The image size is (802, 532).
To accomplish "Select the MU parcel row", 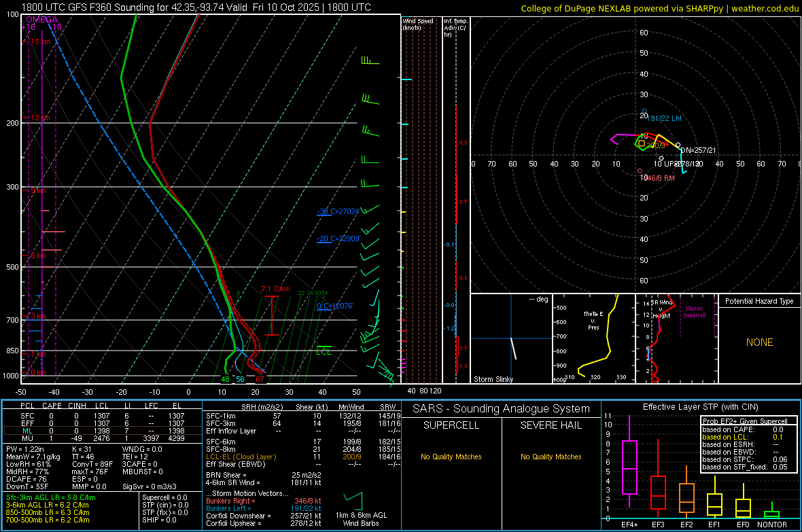I will coord(103,438).
